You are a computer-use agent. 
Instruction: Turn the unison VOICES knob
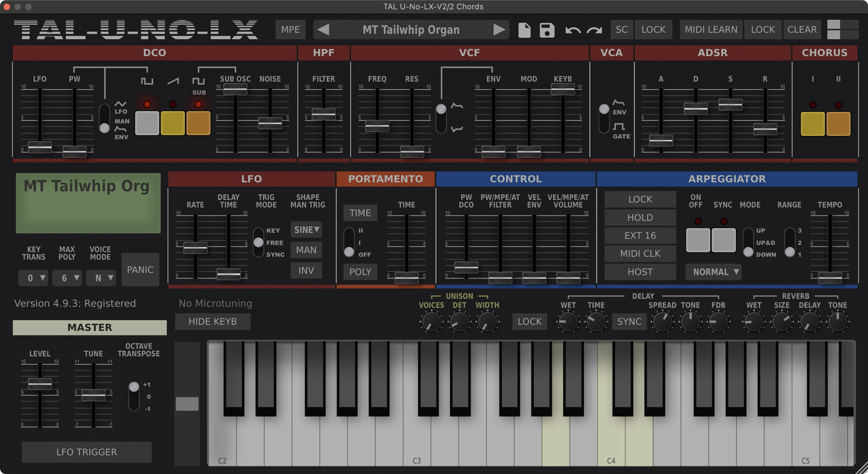pyautogui.click(x=430, y=321)
